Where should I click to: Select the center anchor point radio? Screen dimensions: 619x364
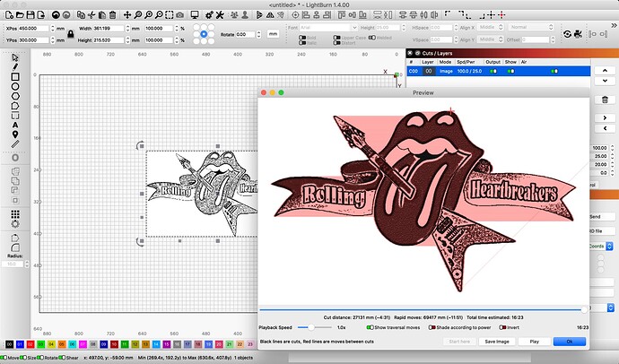[204, 34]
